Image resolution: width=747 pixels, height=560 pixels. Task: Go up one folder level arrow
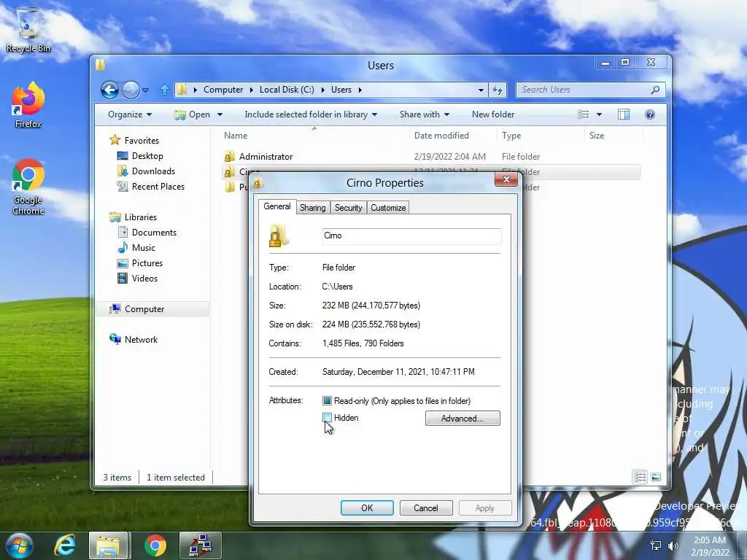click(x=165, y=90)
